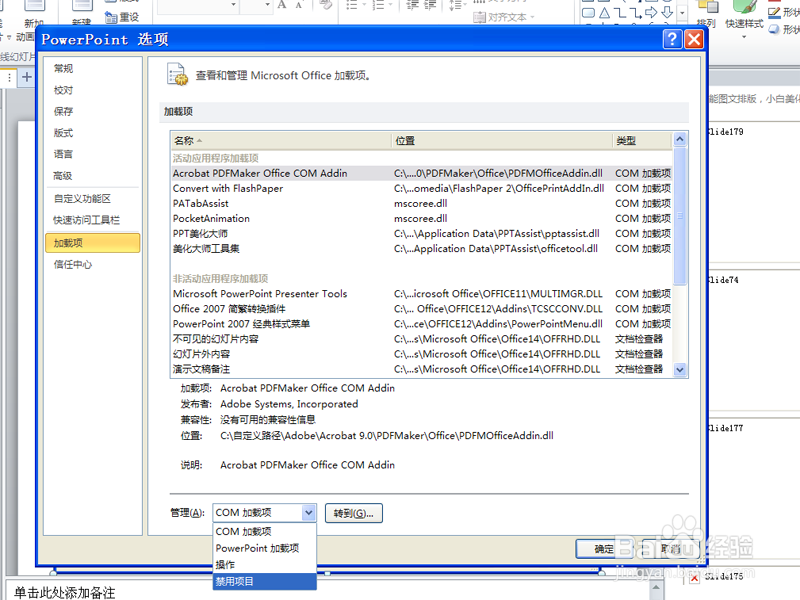Image resolution: width=800 pixels, height=600 pixels.
Task: Sort add-ins by 名称 column header
Action: (x=281, y=140)
